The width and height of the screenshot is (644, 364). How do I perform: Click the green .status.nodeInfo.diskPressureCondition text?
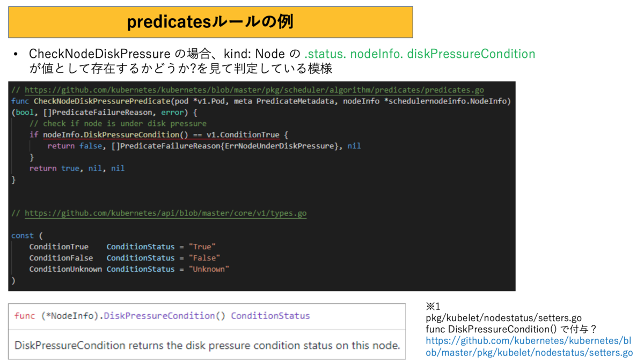[420, 54]
